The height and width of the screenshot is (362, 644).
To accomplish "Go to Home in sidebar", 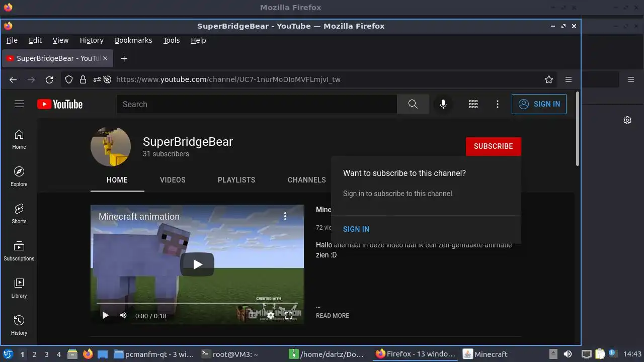I will click(x=19, y=139).
